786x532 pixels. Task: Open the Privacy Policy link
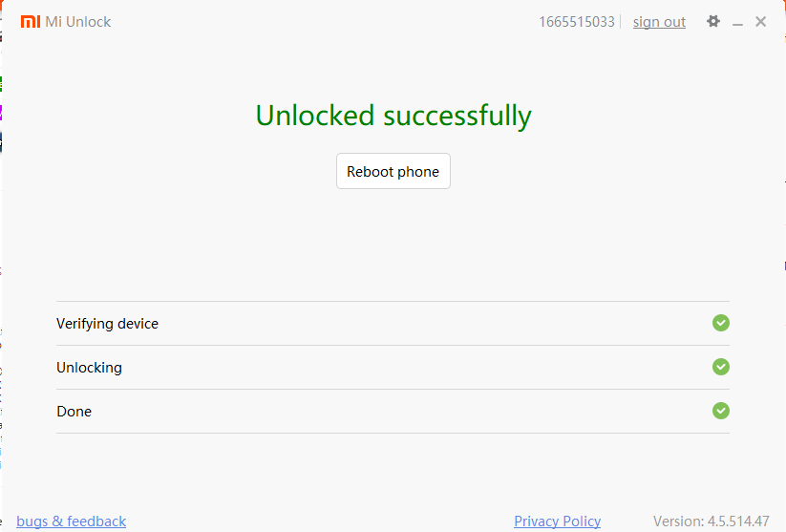[x=557, y=521]
